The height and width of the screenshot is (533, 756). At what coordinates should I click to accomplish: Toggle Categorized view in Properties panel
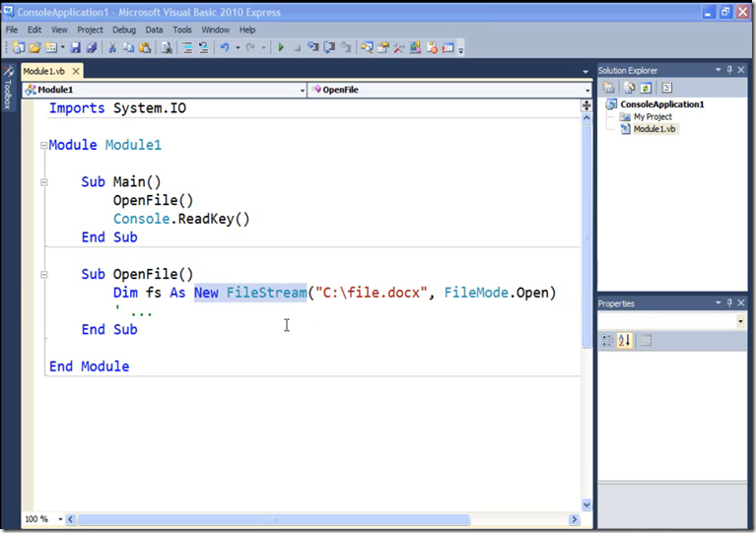point(607,341)
